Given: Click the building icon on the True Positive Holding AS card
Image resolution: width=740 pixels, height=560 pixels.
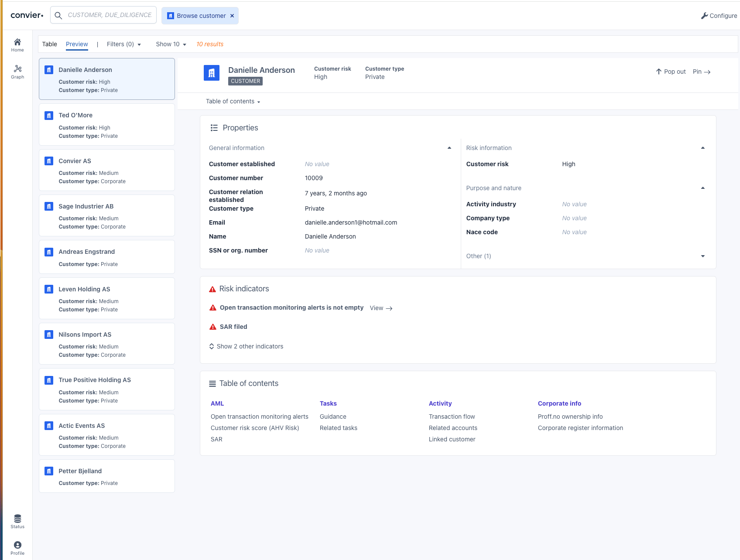Looking at the screenshot, I should point(49,380).
